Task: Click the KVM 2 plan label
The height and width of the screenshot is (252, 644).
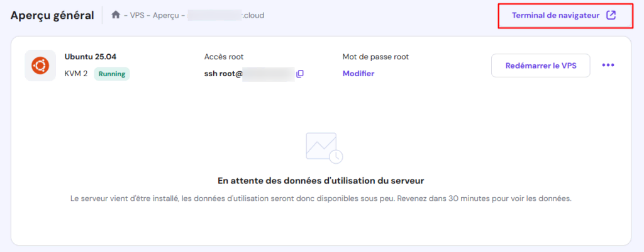Action: [x=76, y=74]
